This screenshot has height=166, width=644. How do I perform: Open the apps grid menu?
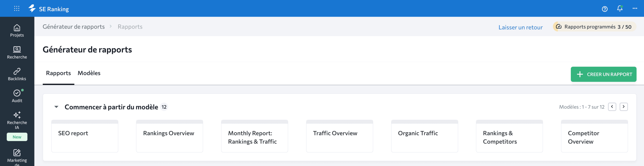coord(17,9)
